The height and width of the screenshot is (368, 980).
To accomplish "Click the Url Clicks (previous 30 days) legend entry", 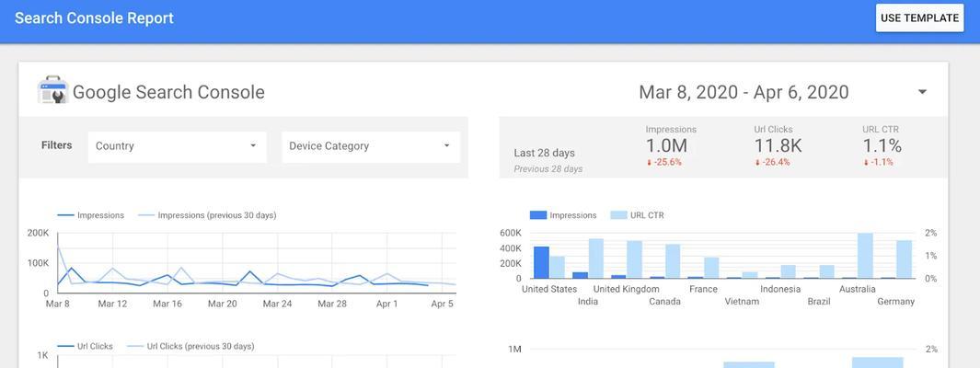I will click(190, 346).
